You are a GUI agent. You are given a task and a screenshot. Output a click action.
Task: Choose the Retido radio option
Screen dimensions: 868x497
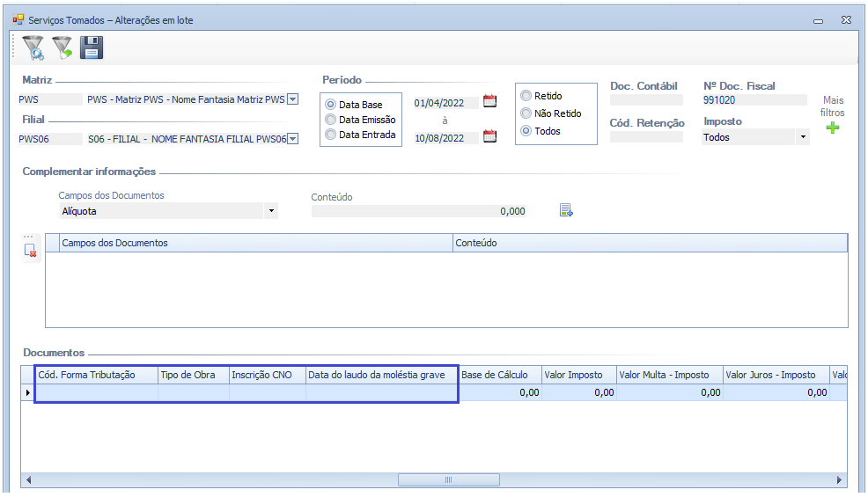click(526, 96)
